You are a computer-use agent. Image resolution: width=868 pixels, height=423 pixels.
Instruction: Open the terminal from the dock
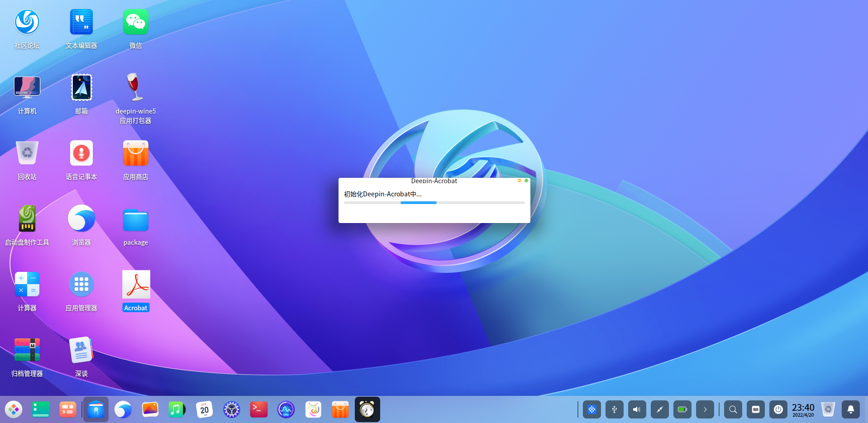(x=258, y=410)
